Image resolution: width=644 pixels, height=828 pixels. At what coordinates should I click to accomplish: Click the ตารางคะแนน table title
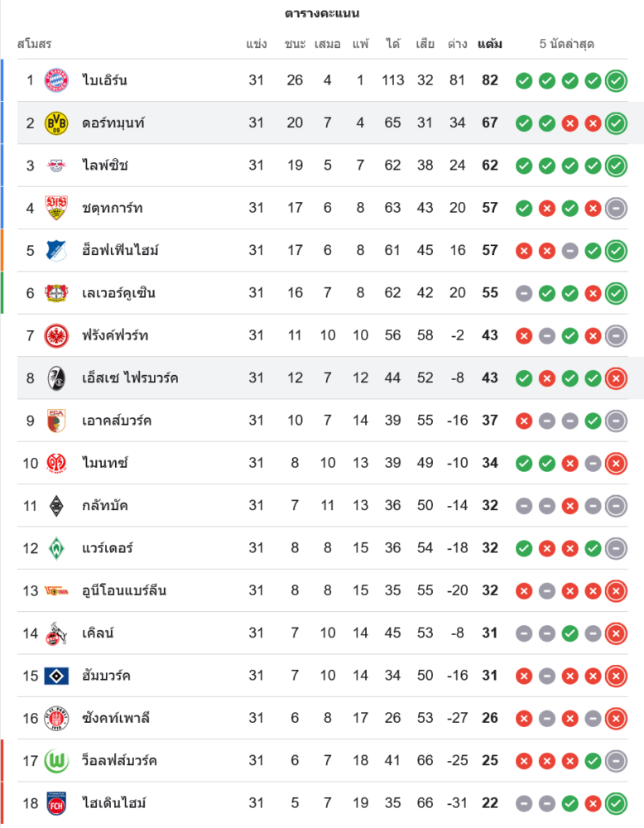[322, 13]
